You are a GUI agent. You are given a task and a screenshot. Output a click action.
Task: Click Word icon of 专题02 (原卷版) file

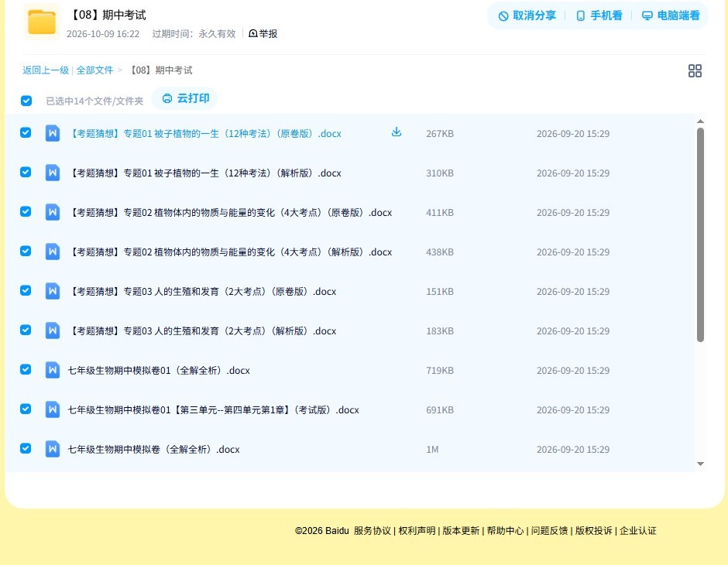[x=53, y=212]
